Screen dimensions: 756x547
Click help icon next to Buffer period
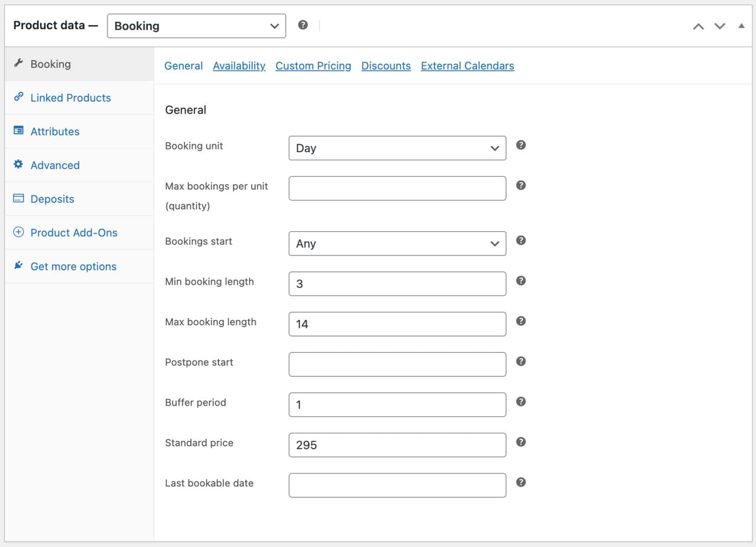click(521, 402)
